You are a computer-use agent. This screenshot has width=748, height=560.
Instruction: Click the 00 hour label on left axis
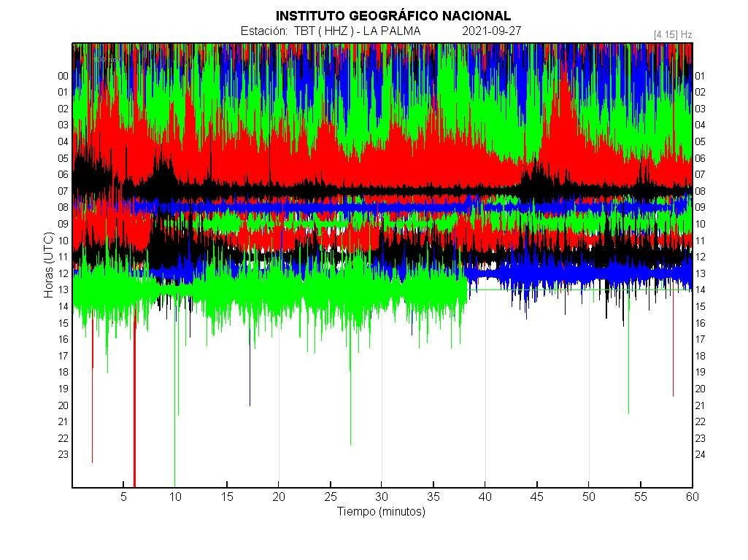click(63, 76)
